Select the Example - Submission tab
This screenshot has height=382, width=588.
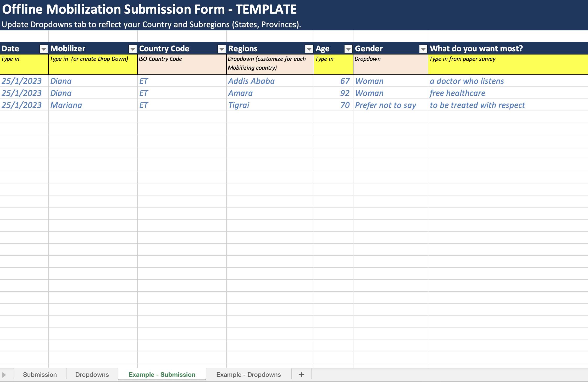click(162, 374)
